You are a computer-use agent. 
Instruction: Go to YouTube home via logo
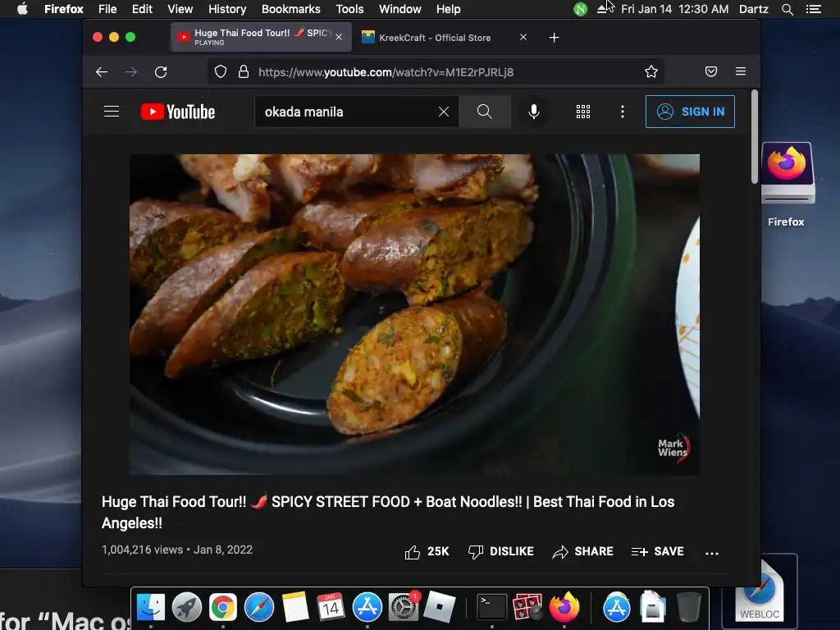[178, 112]
